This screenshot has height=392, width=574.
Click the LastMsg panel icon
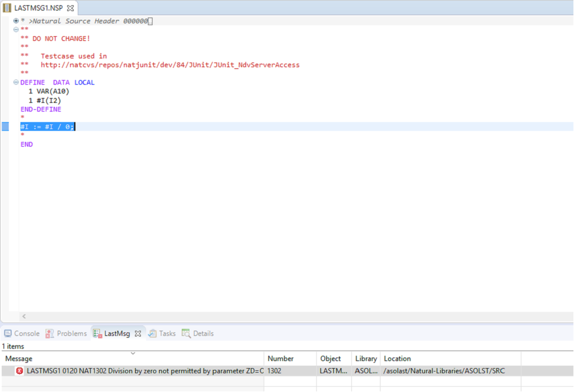pyautogui.click(x=96, y=333)
